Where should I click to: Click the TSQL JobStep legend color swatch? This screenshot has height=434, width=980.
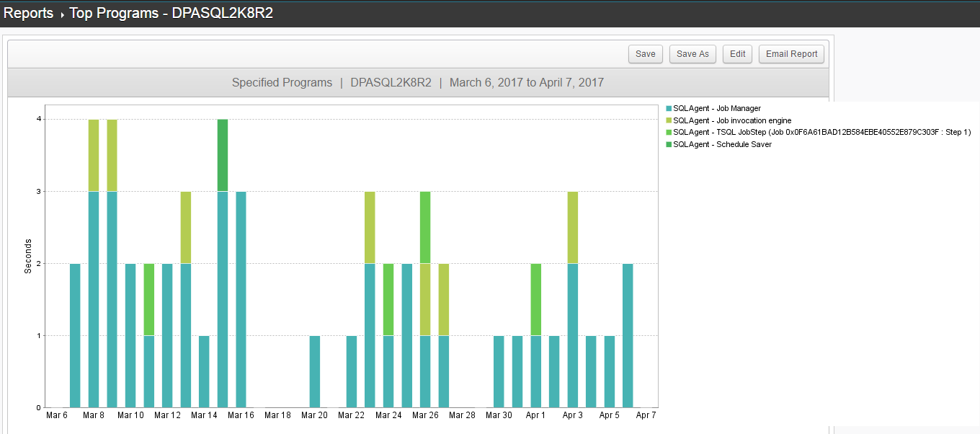[x=669, y=132]
